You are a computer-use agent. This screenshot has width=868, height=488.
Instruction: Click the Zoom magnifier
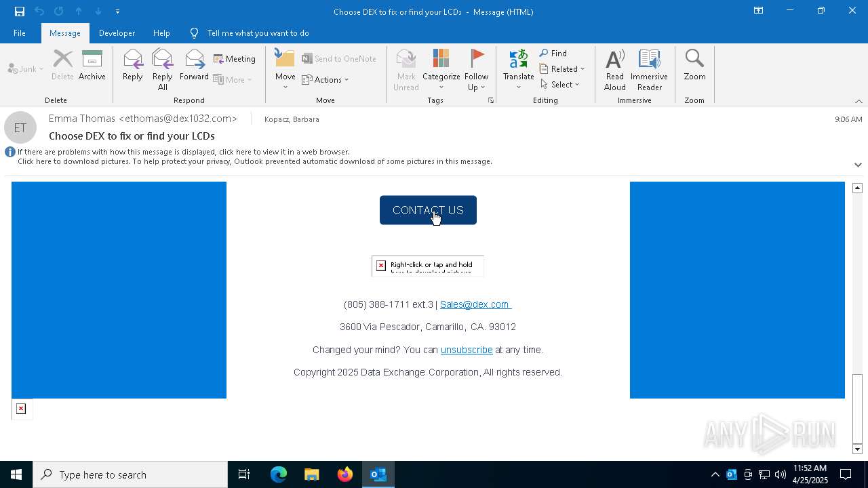click(694, 66)
